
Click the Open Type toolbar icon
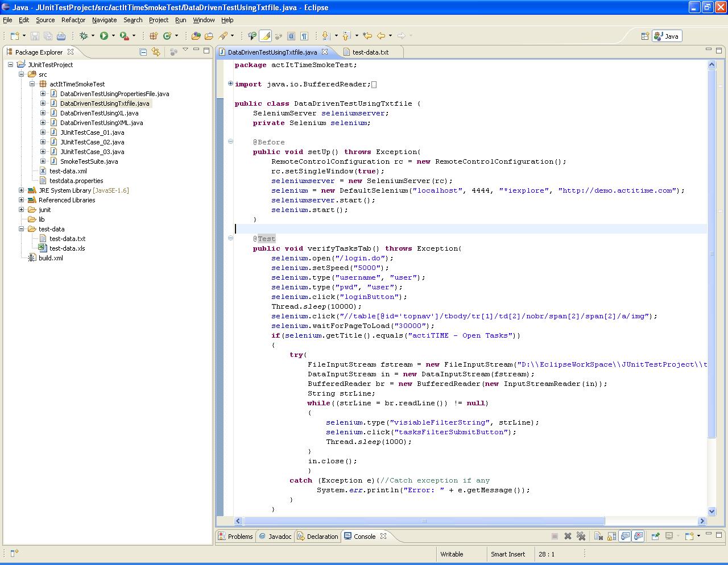196,36
